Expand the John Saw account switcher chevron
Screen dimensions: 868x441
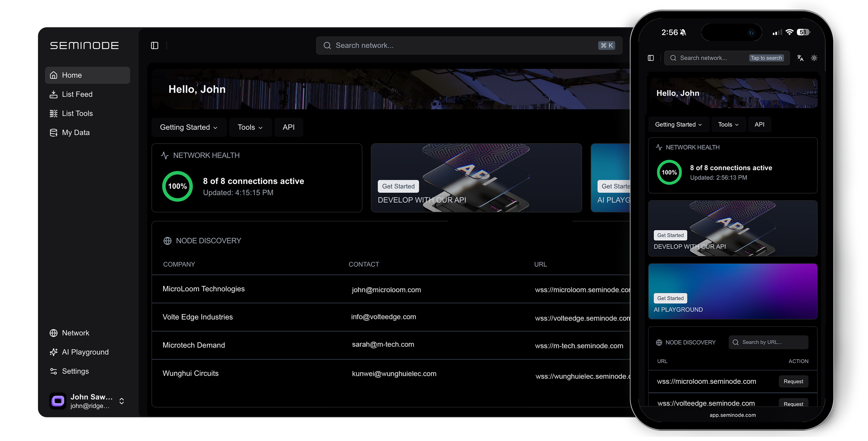coord(122,401)
